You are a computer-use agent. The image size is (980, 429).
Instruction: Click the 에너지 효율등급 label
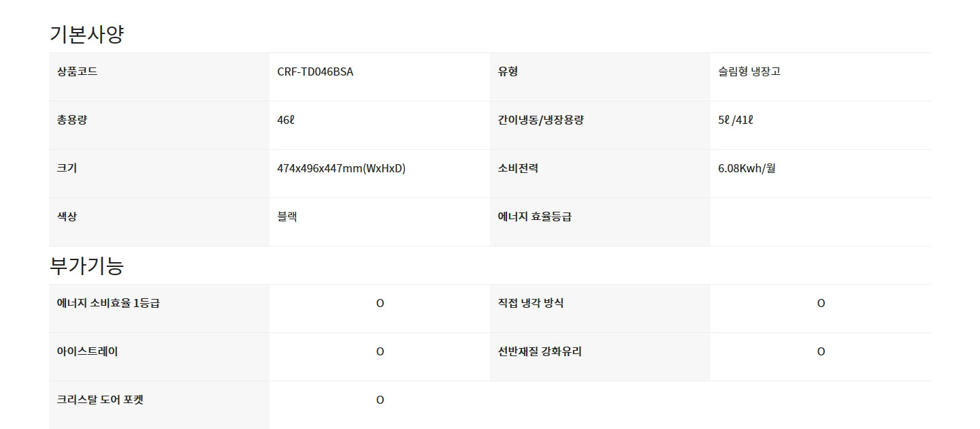[535, 217]
